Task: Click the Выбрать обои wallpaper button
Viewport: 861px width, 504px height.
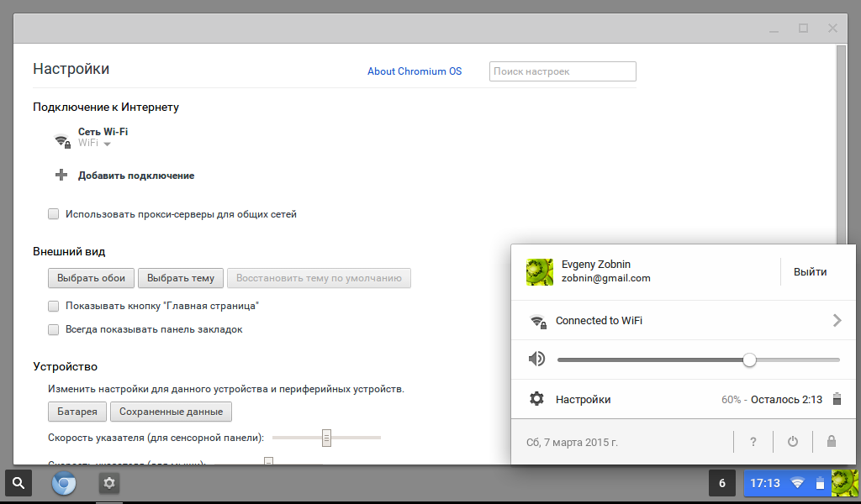Action: click(x=91, y=278)
